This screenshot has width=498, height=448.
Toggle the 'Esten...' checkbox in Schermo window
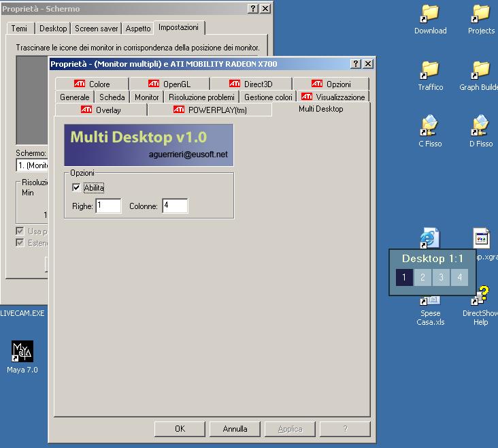point(20,242)
